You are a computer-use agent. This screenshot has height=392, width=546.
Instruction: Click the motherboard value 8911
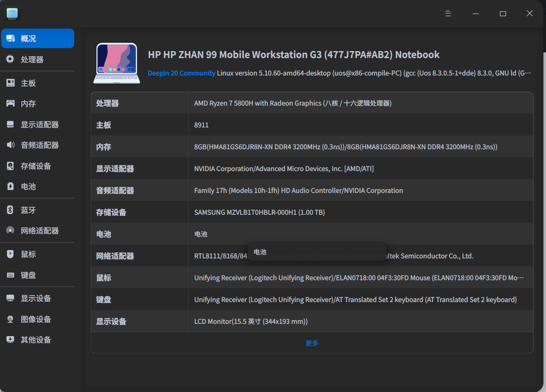coord(201,125)
